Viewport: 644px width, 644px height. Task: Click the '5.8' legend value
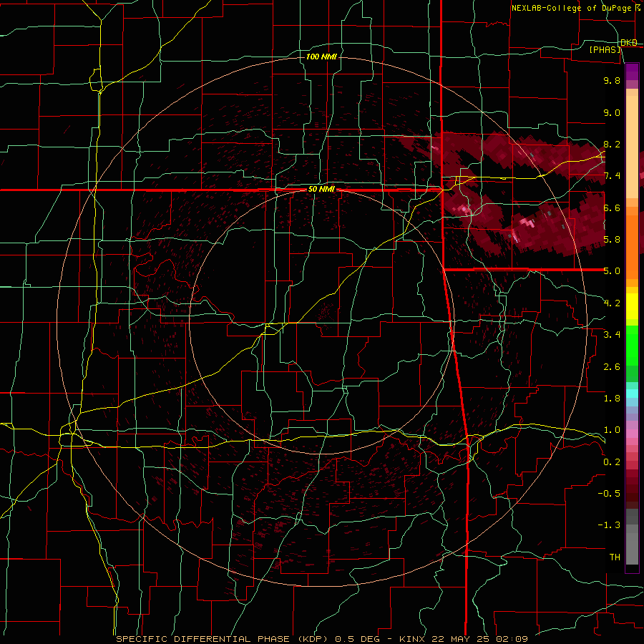coord(612,240)
